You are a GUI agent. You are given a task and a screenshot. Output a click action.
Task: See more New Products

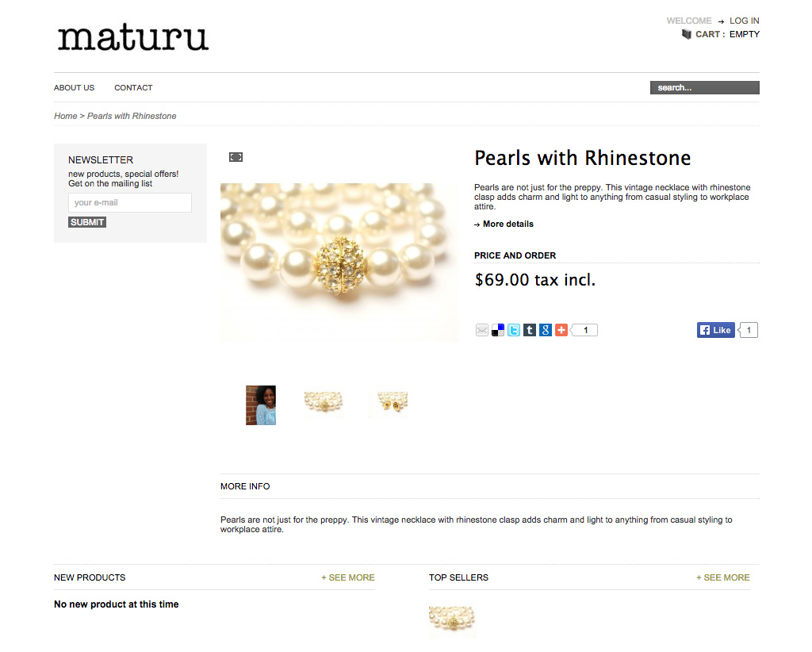click(x=347, y=578)
